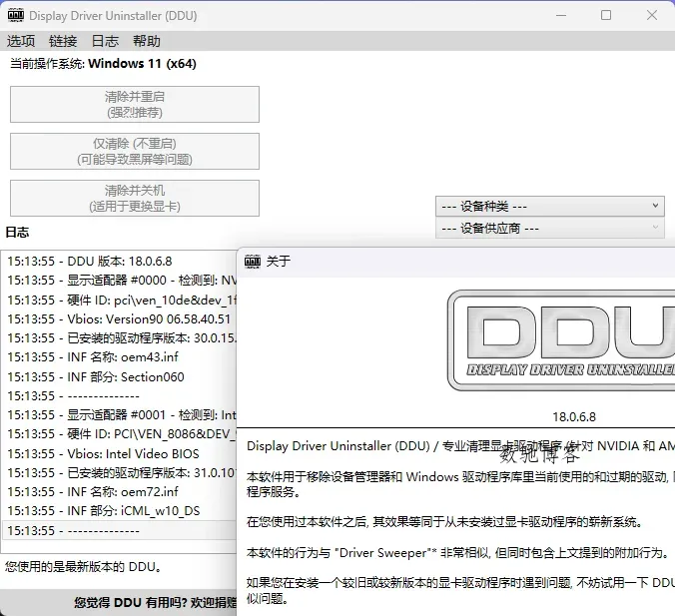The height and width of the screenshot is (616, 675).
Task: Select log line 'Vbios: Version90 06.58.40.51'
Action: click(119, 318)
